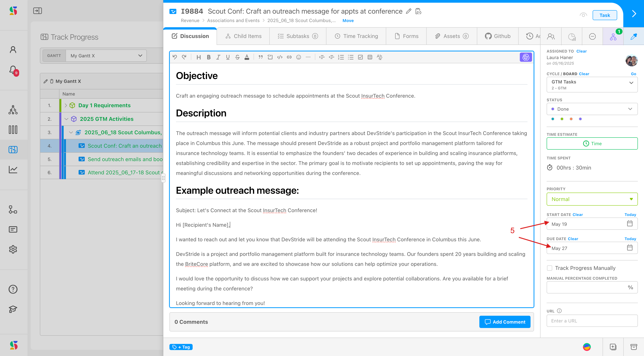The width and height of the screenshot is (644, 356).
Task: Enable Track Progress Manually checkbox
Action: tap(550, 268)
